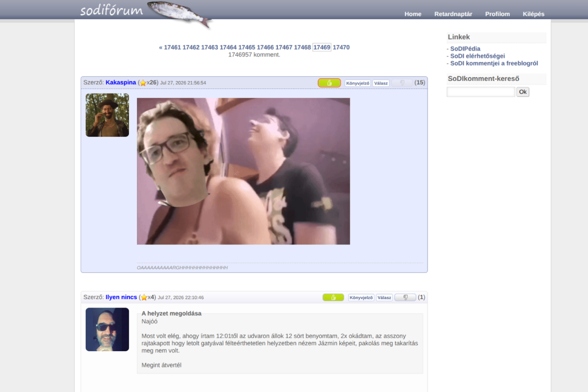Open Retardnaptár in the top menu
588x392 pixels.
tap(453, 14)
